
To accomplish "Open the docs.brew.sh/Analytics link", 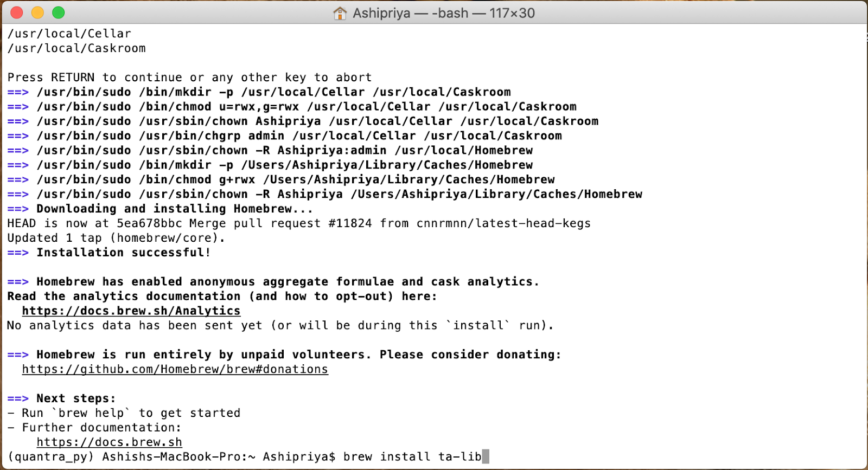I will pyautogui.click(x=131, y=311).
